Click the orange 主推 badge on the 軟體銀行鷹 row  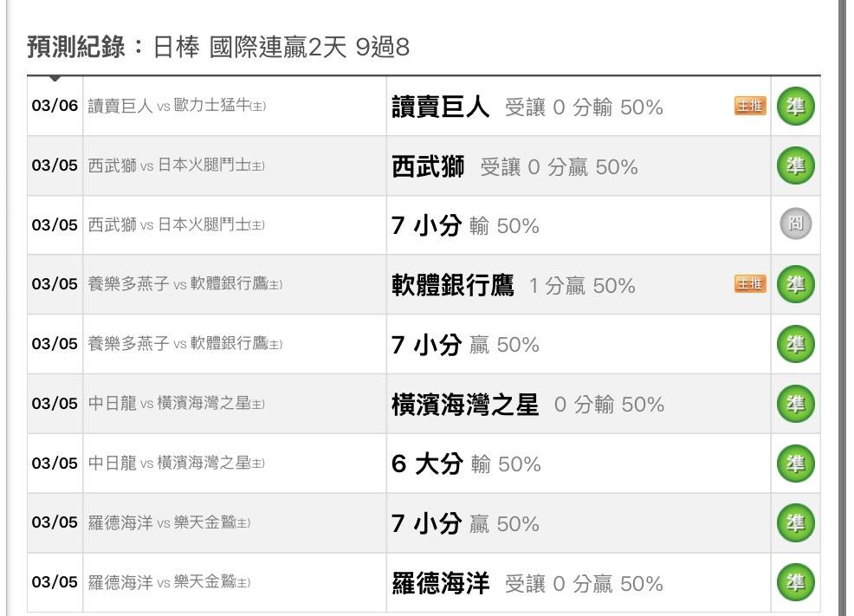[x=750, y=285]
